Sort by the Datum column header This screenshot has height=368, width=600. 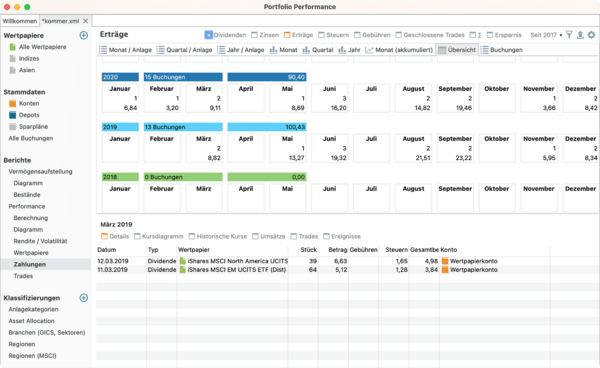[x=121, y=250]
